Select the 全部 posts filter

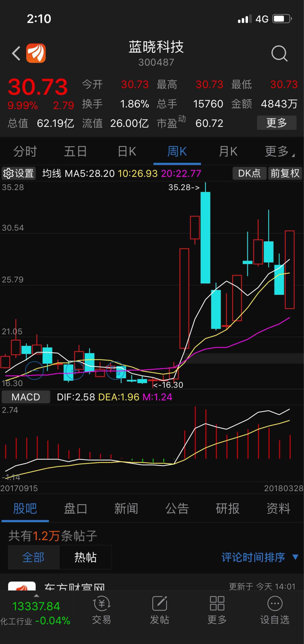tap(33, 557)
